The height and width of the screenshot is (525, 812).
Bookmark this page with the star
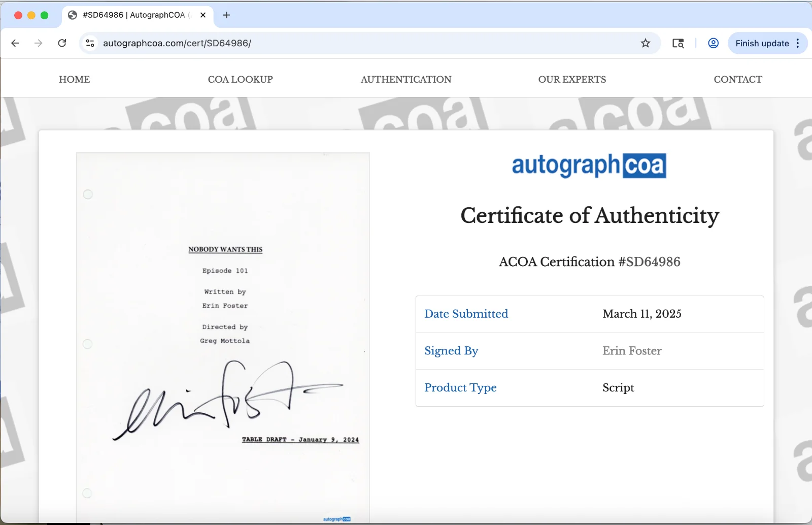[x=645, y=43]
